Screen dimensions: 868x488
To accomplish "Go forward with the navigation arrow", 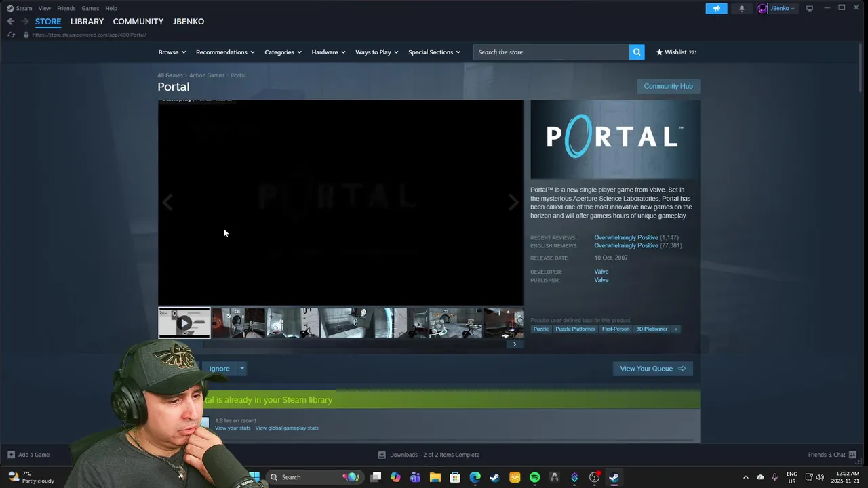I will [x=24, y=22].
